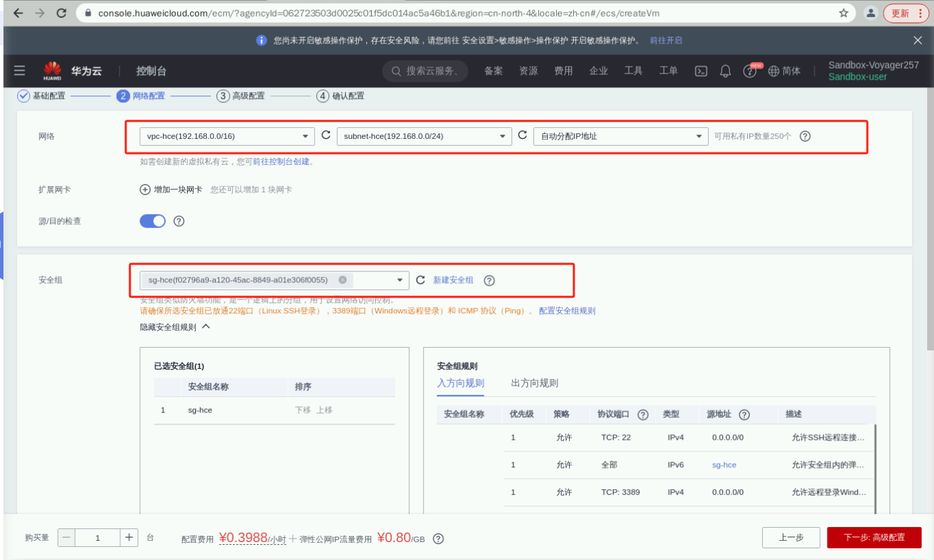The image size is (934, 560).
Task: Refresh the security group list
Action: pos(420,280)
